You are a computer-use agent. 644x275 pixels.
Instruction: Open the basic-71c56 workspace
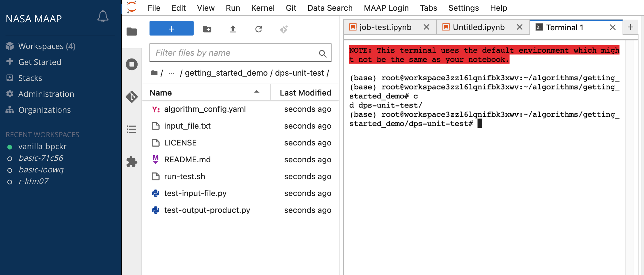pyautogui.click(x=41, y=158)
